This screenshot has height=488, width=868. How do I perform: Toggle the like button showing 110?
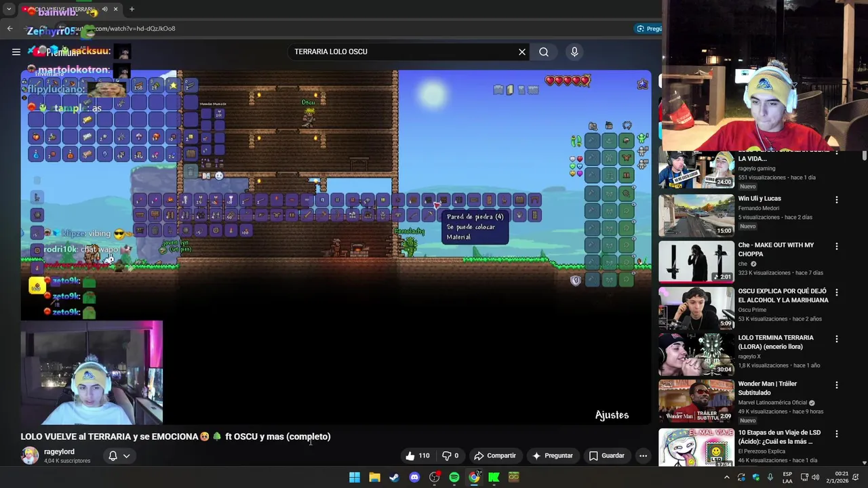[x=418, y=455]
